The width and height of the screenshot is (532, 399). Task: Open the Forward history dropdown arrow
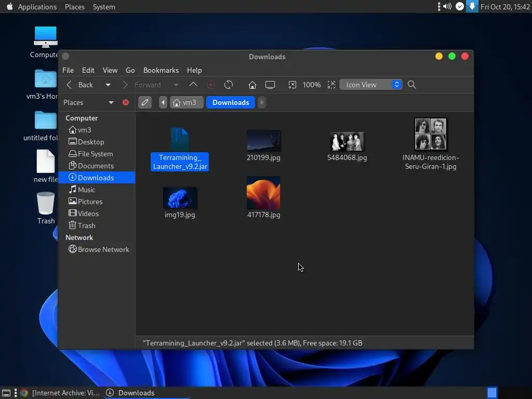click(176, 85)
